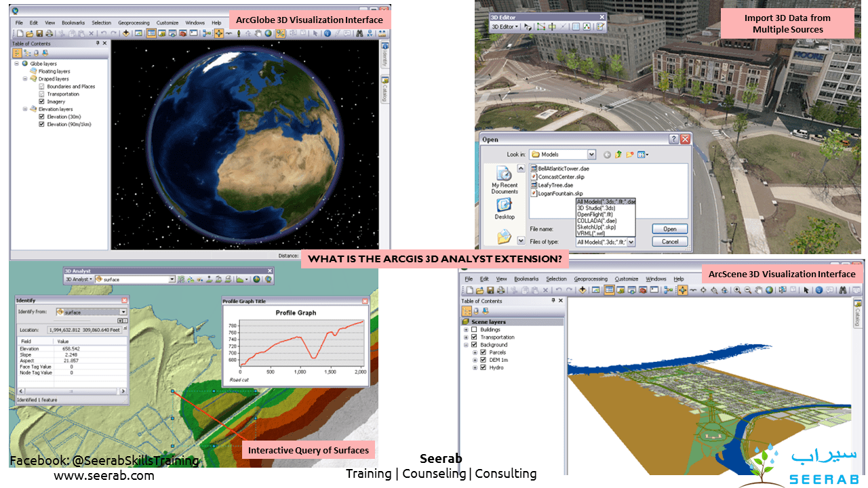The width and height of the screenshot is (868, 488).
Task: Click the Full Extent globe icon in ArcScene
Action: pyautogui.click(x=769, y=290)
